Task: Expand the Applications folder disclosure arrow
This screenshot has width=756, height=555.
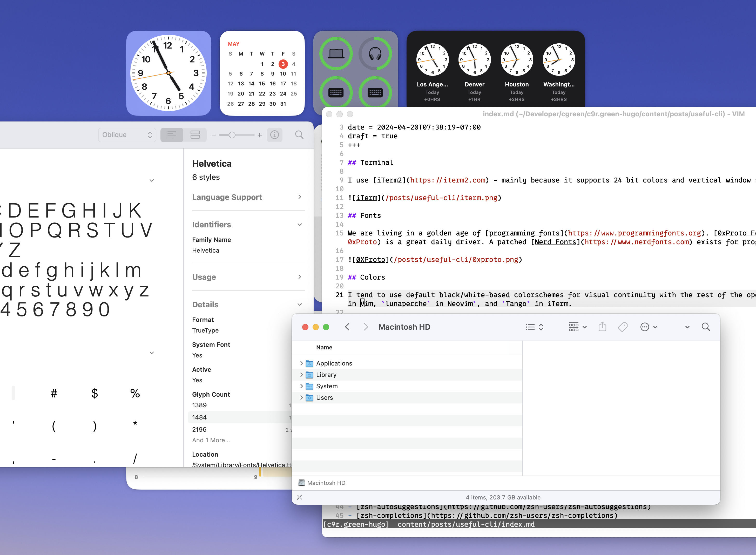Action: coord(301,363)
